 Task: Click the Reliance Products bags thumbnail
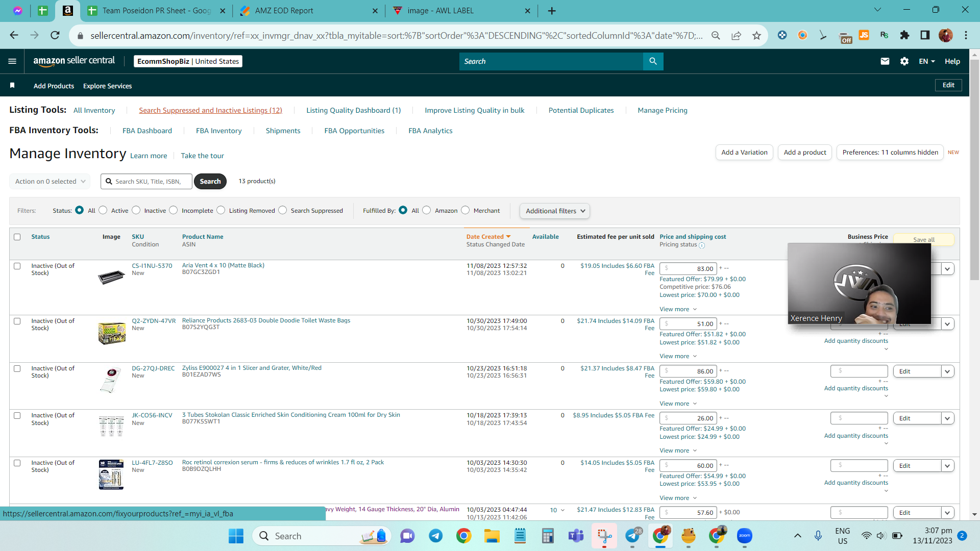coord(112,333)
